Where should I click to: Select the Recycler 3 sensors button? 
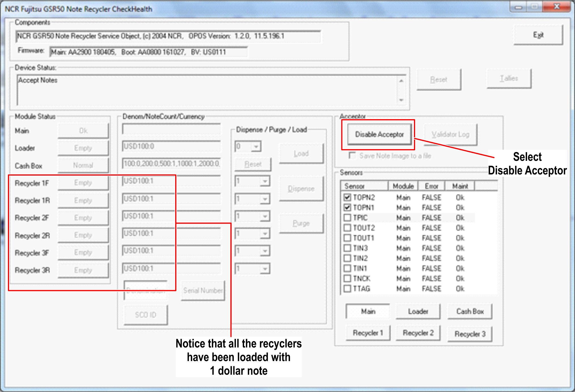click(470, 334)
